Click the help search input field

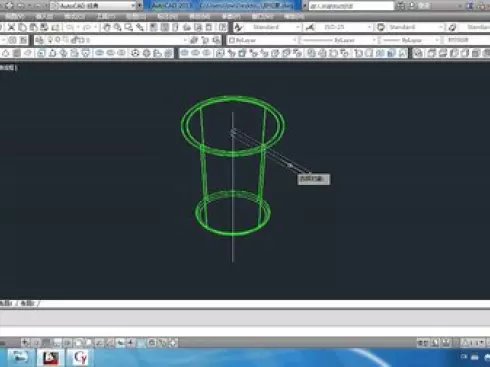(351, 6)
